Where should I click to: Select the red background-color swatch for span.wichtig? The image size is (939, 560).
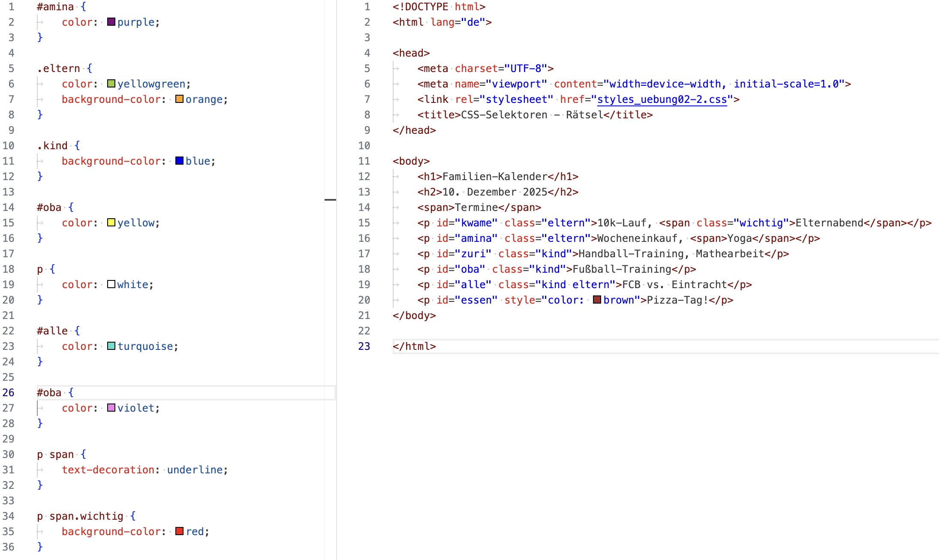pyautogui.click(x=180, y=531)
